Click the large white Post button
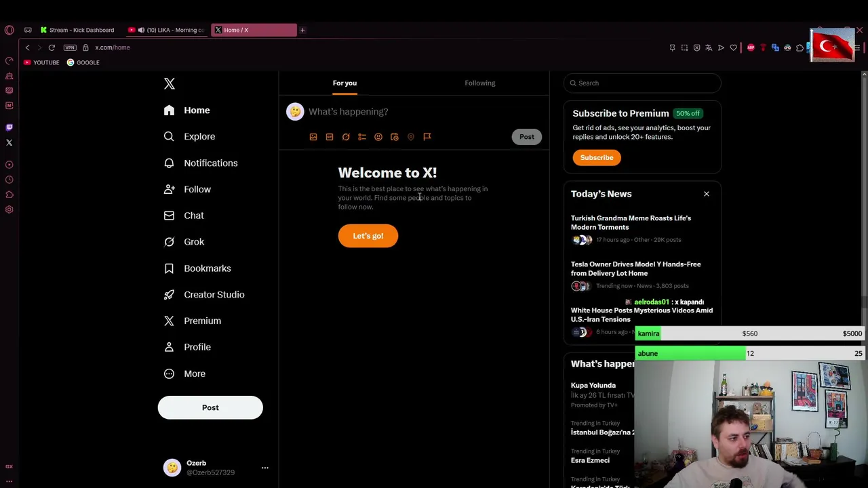 pyautogui.click(x=210, y=407)
